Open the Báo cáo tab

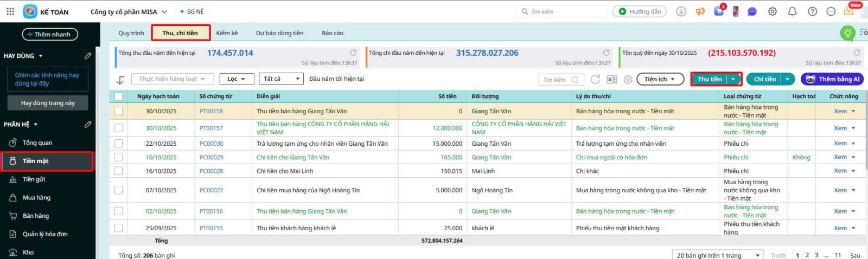[332, 33]
